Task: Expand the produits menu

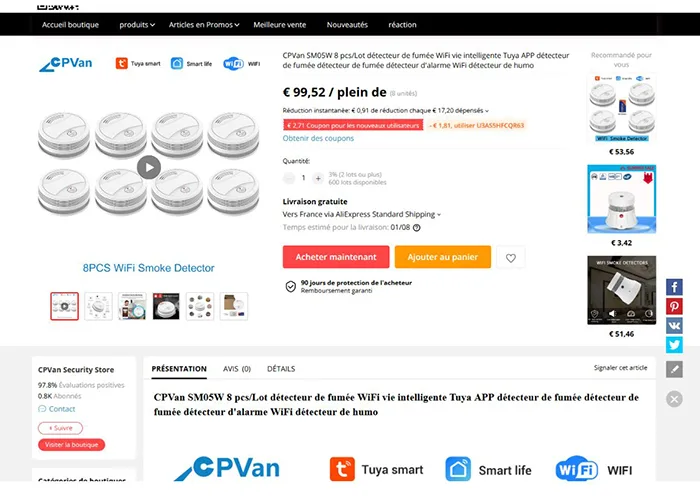Action: pyautogui.click(x=137, y=25)
